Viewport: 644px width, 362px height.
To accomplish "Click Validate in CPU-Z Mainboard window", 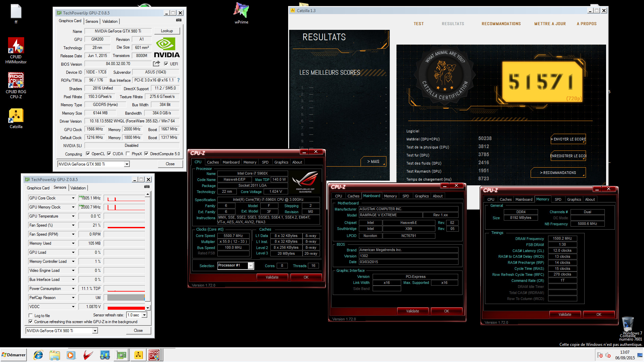I will point(413,311).
